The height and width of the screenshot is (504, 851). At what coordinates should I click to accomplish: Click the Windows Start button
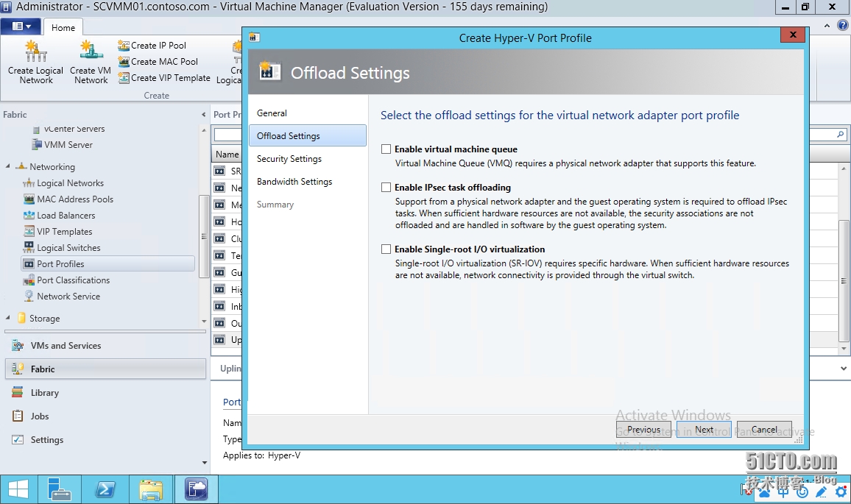(18, 489)
